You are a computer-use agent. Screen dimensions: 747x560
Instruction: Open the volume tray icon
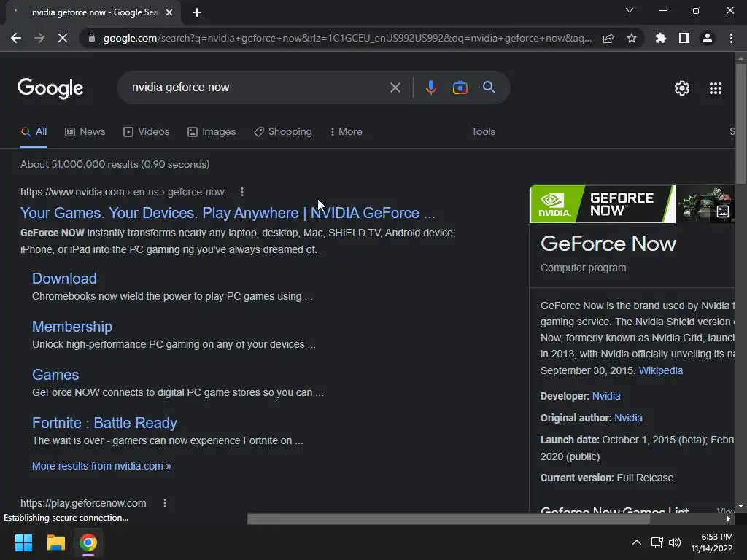pyautogui.click(x=675, y=542)
